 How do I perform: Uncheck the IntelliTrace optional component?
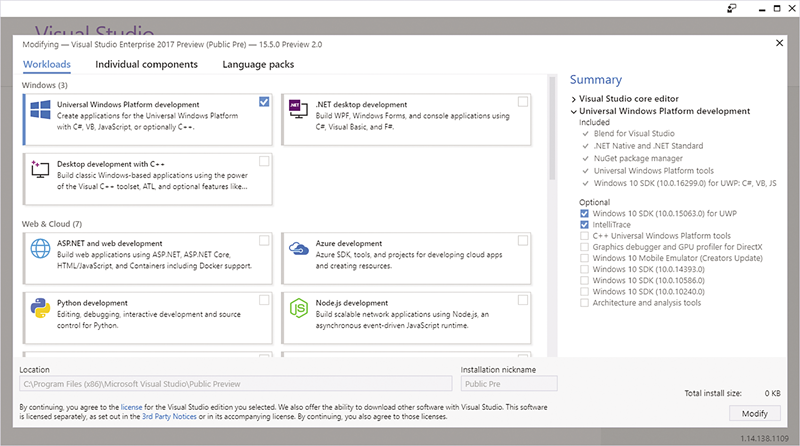point(584,225)
